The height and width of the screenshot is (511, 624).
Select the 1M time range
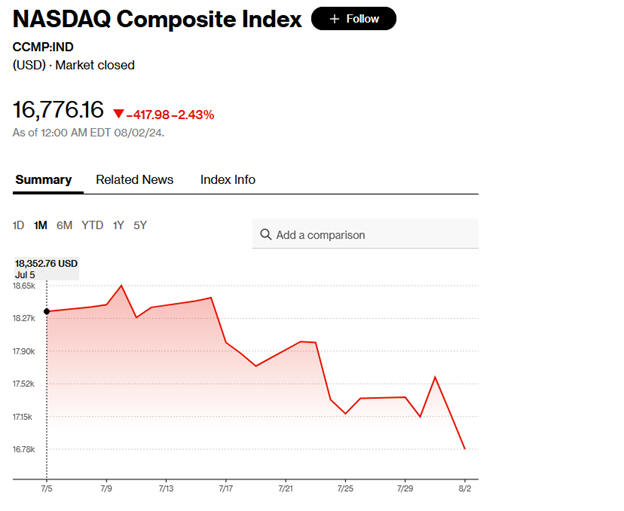40,225
